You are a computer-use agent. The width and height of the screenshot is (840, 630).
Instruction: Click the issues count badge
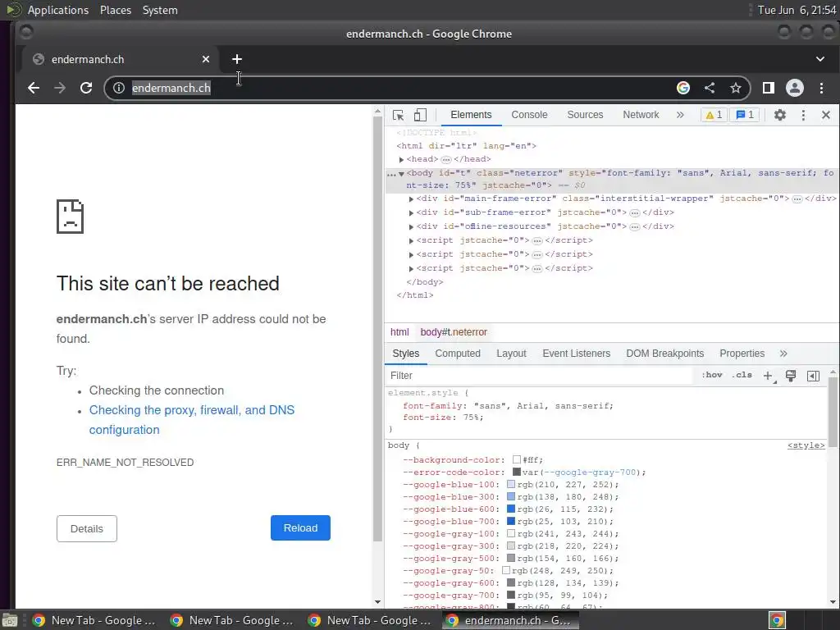pos(745,115)
